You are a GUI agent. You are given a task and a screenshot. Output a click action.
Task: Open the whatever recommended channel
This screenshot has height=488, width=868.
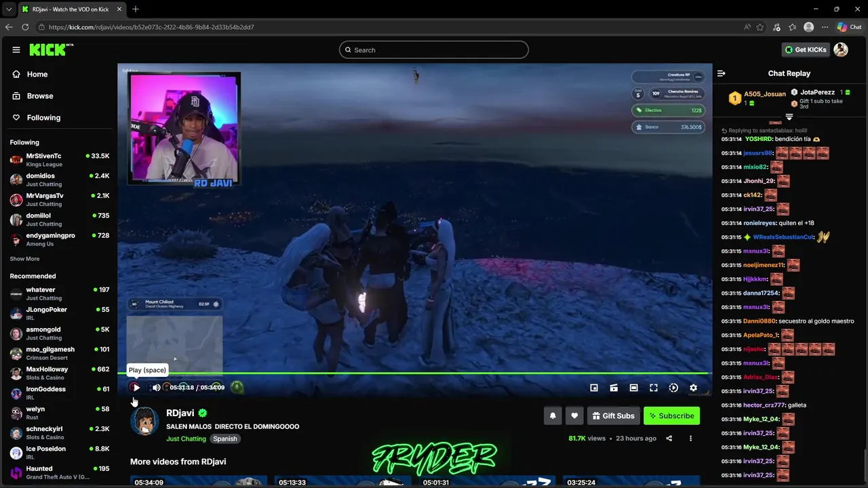point(60,293)
